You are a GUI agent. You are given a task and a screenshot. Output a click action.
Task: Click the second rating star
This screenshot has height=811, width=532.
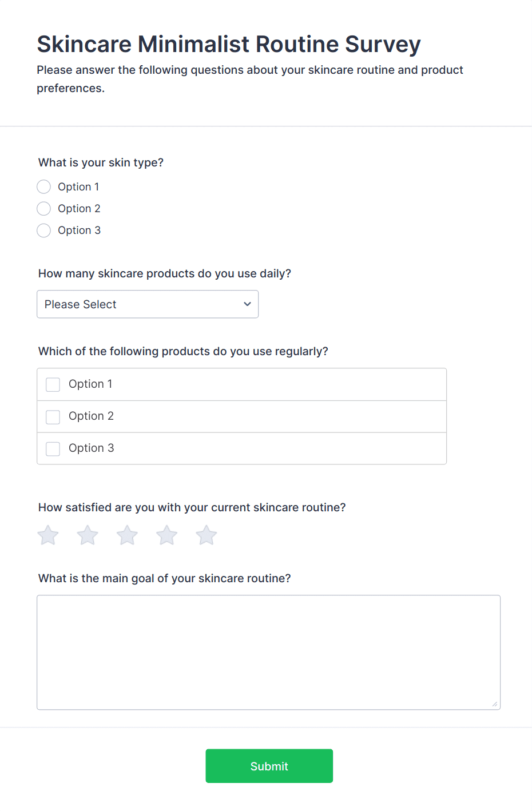pyautogui.click(x=88, y=535)
